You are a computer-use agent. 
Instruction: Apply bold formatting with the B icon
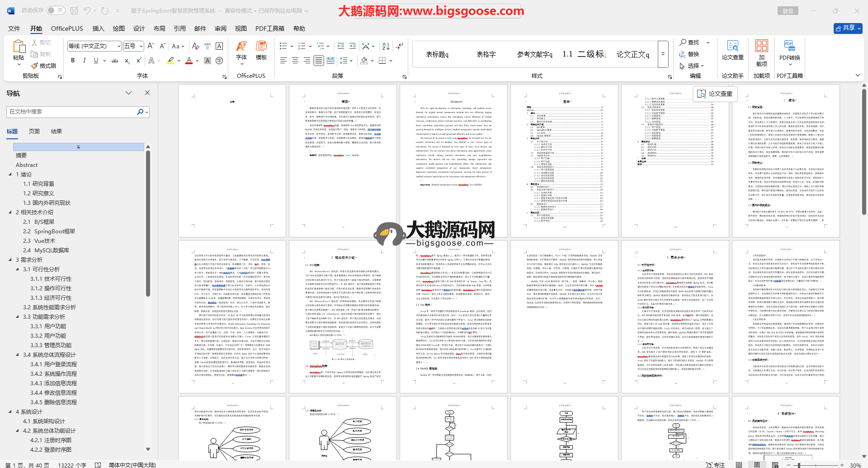pos(73,61)
